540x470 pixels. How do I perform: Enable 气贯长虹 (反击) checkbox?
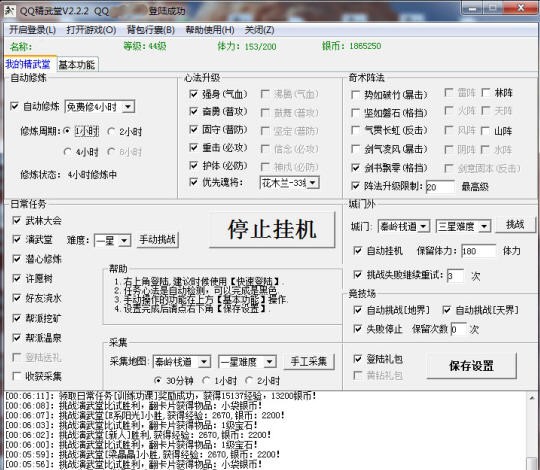click(355, 130)
